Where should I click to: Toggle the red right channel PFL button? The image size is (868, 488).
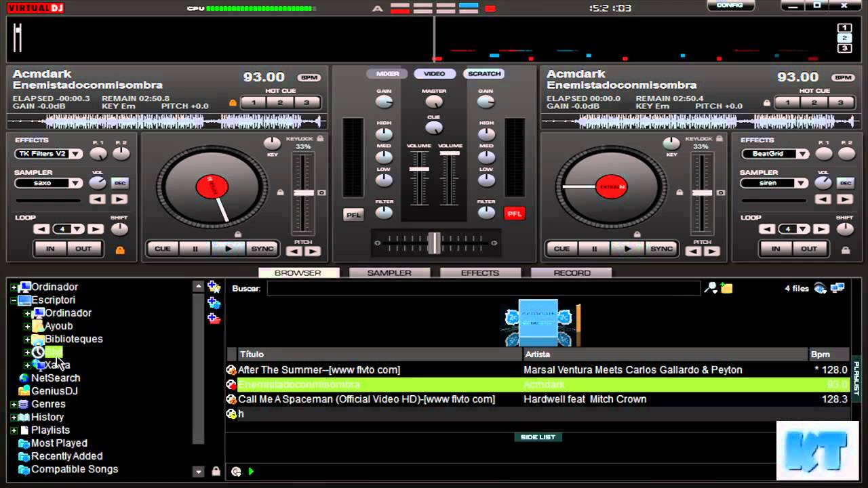coord(515,214)
